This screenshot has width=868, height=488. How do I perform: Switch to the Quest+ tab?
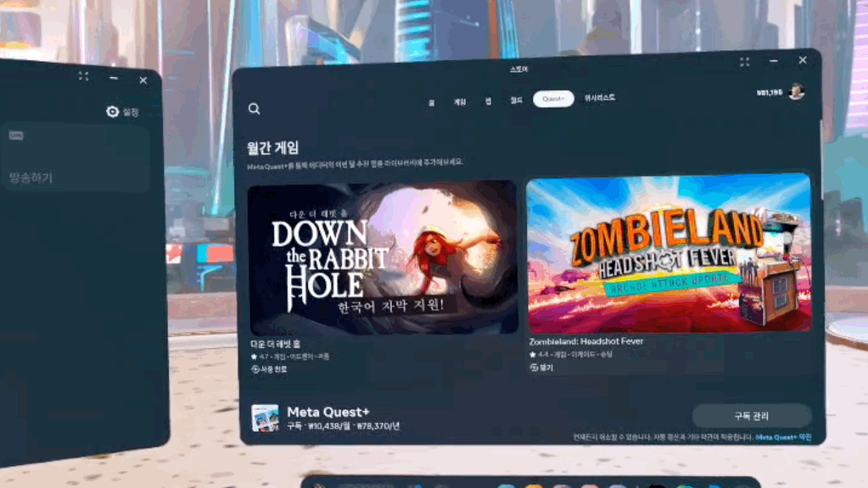point(553,99)
